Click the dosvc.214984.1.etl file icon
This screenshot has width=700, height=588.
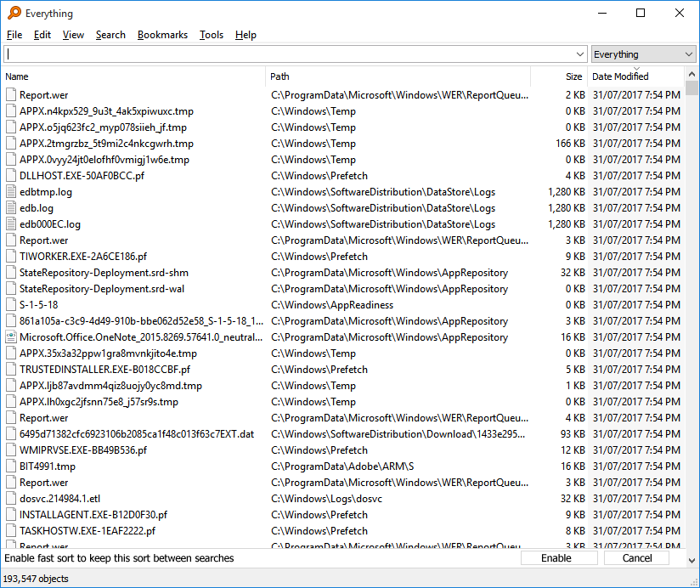tap(11, 499)
